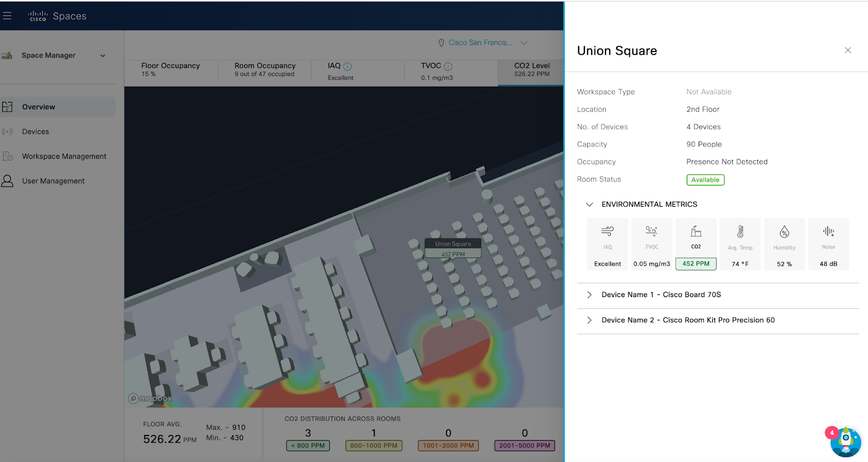
Task: Click the TVOC info icon
Action: tap(448, 66)
